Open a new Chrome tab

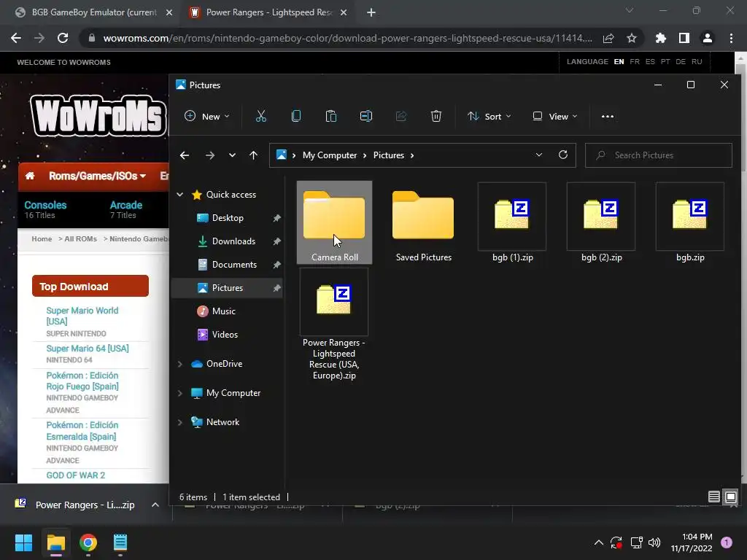pos(371,12)
